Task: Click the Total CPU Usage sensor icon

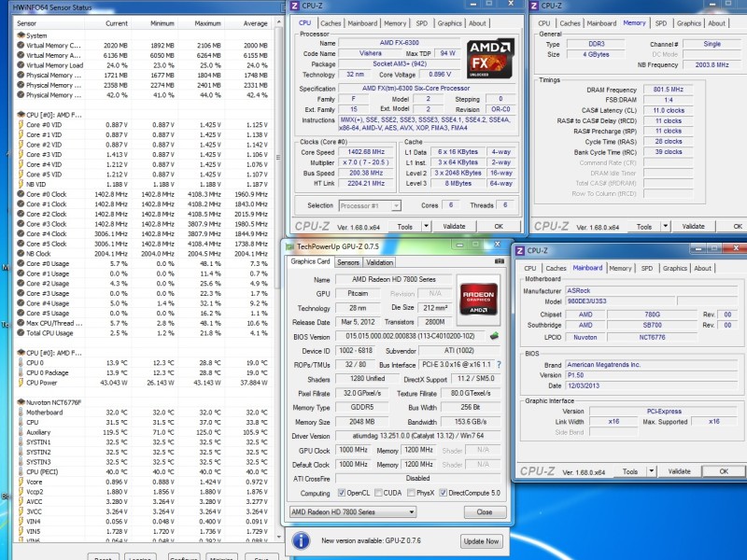Action: pyautogui.click(x=21, y=333)
